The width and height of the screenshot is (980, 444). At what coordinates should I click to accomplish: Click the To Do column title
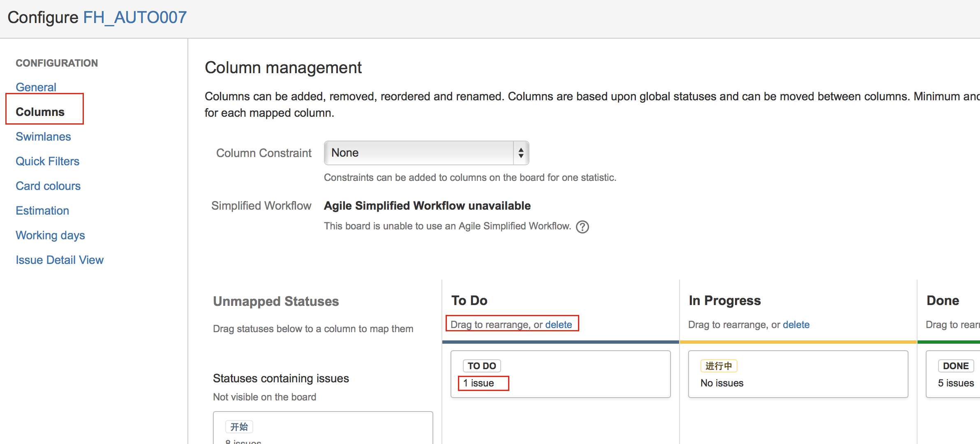click(469, 301)
